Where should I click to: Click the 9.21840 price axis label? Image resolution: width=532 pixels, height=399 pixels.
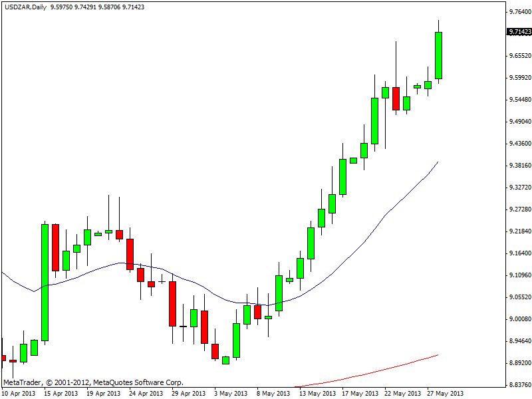pos(519,231)
